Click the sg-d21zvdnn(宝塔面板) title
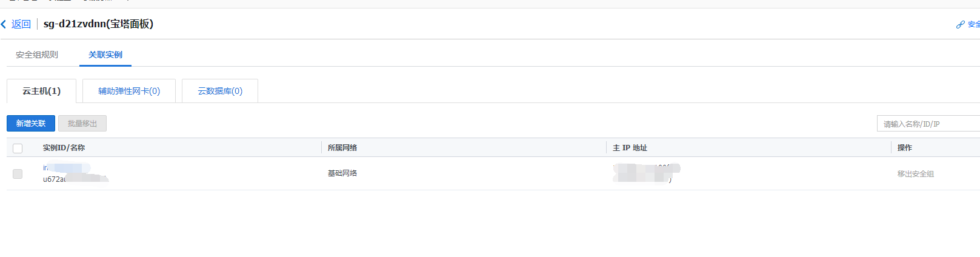 point(98,24)
